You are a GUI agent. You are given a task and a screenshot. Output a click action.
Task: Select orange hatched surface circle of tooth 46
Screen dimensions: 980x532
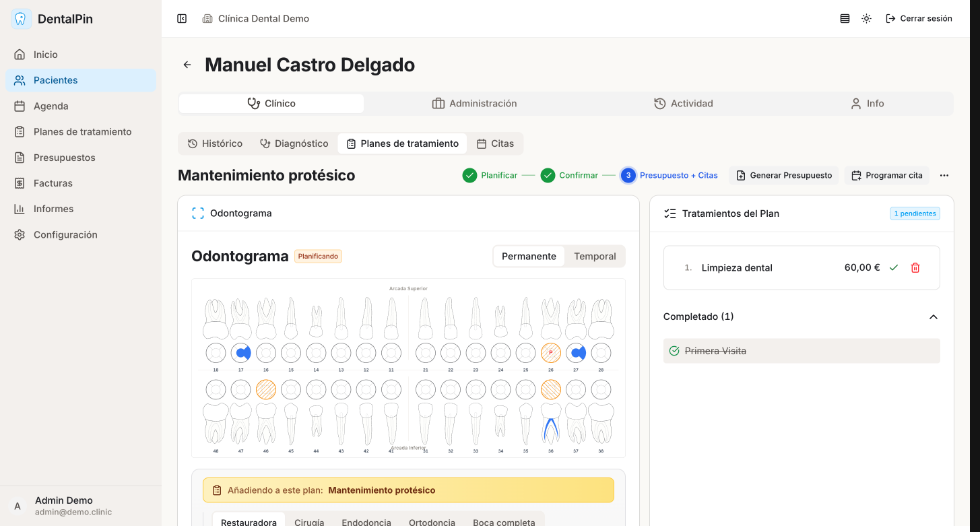[266, 389]
